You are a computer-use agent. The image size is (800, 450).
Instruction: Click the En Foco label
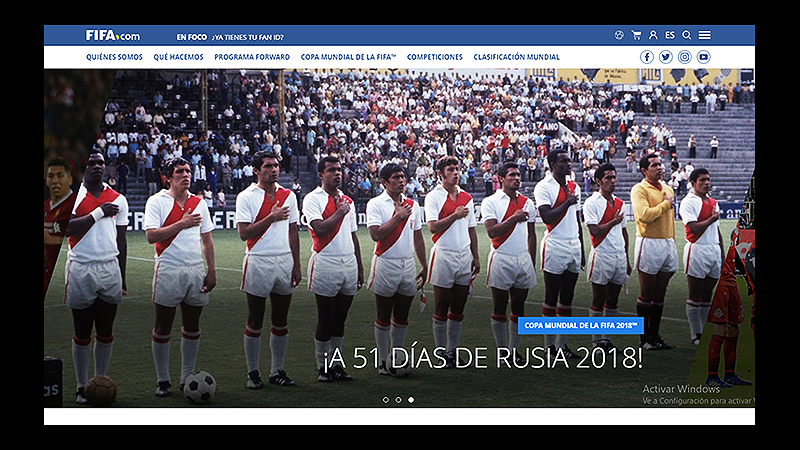pos(192,37)
